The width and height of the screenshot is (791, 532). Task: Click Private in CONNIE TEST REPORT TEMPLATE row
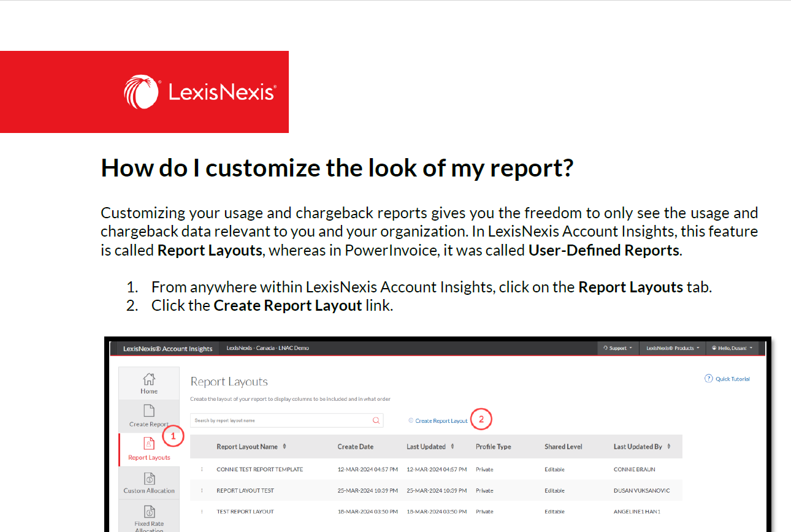tap(484, 469)
